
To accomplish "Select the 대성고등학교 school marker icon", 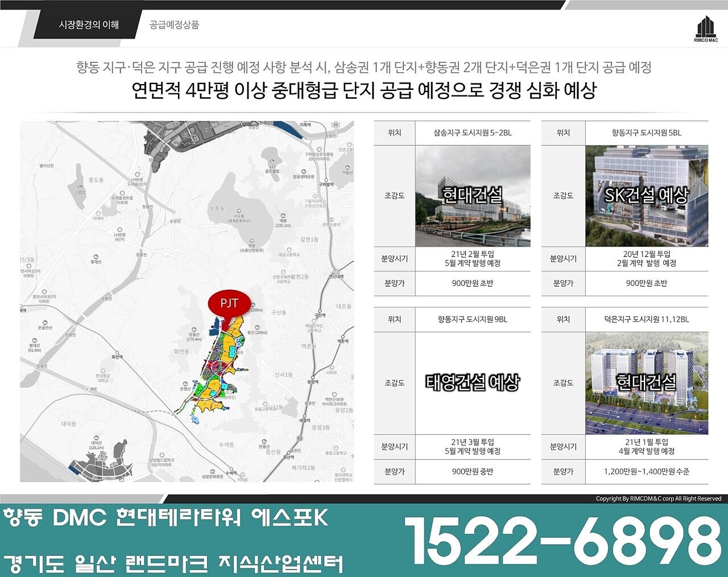I will click(289, 250).
